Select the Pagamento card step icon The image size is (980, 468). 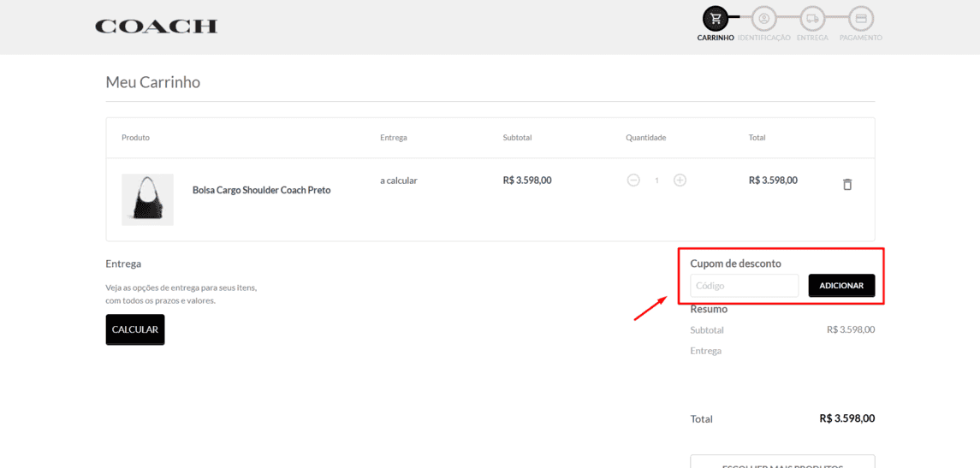(861, 18)
